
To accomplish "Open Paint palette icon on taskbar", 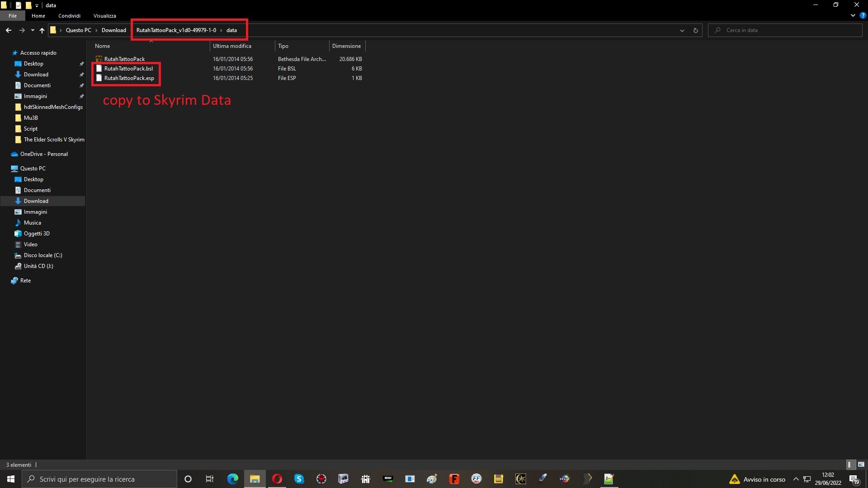I will coord(432,479).
